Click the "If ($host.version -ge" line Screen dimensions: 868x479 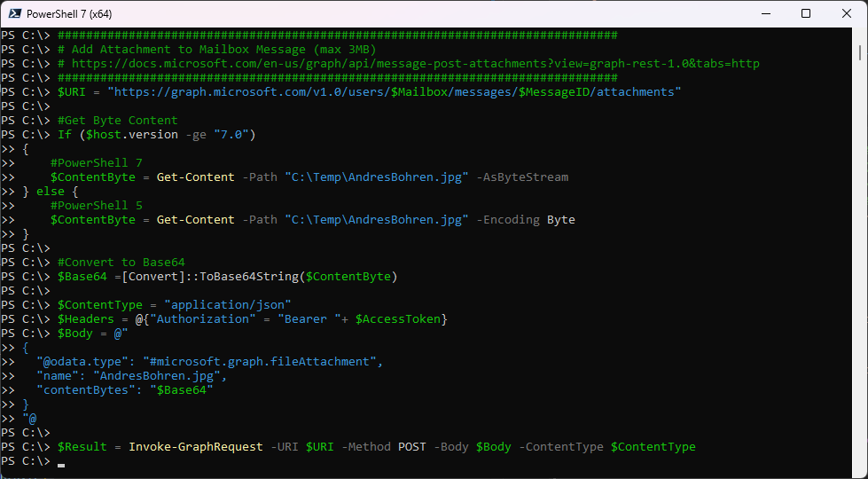pyautogui.click(x=157, y=135)
